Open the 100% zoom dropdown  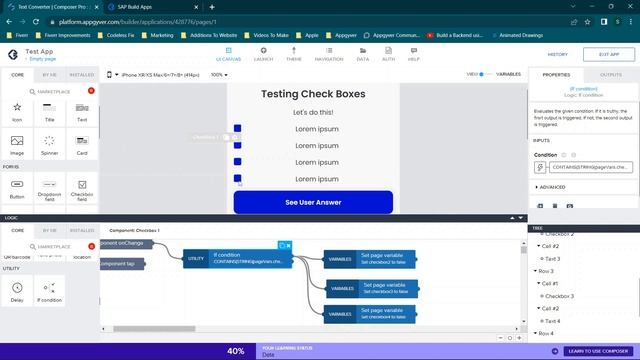click(219, 75)
